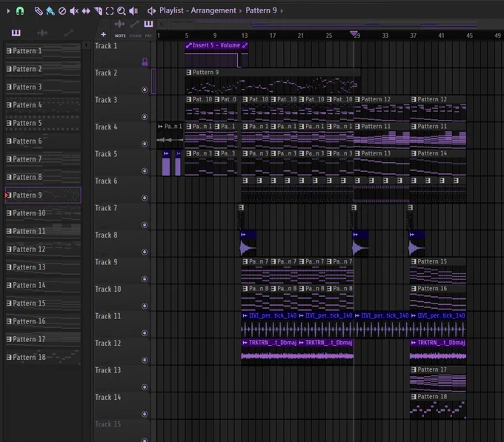The width and height of the screenshot is (504, 442).
Task: Expand the Arrangement breadcrumb arrow
Action: tap(240, 11)
